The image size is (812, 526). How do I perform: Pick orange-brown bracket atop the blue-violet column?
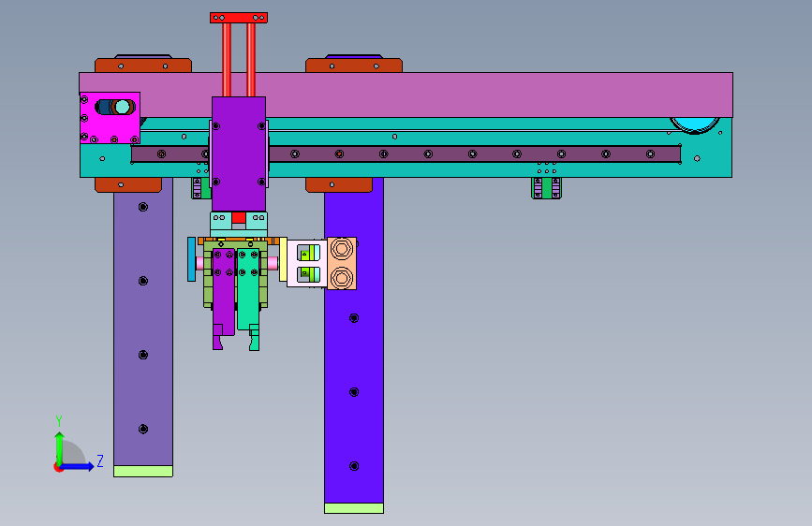pyautogui.click(x=339, y=184)
